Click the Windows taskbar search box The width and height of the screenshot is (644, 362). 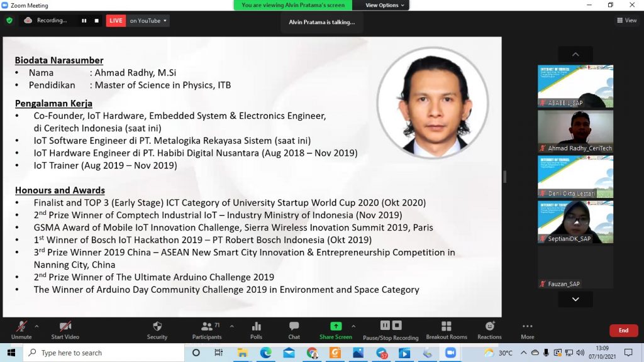pos(103,353)
